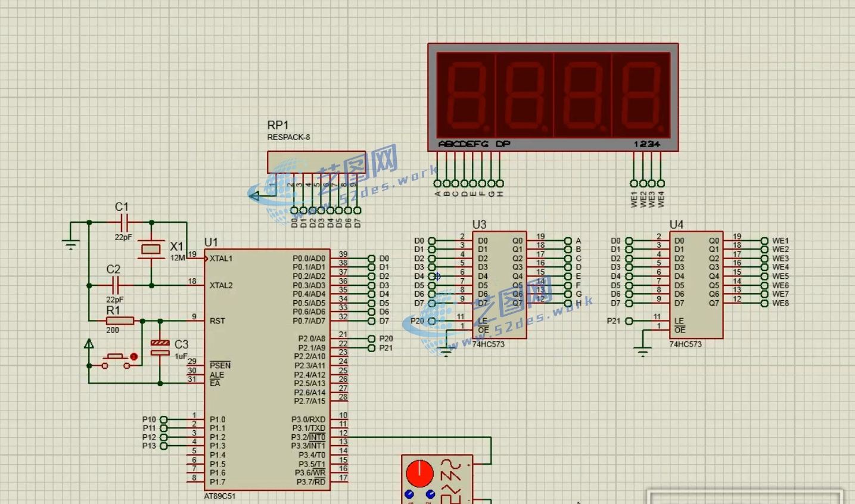Click the power arrow terminal left of RP1
855x504 pixels.
pos(254,195)
